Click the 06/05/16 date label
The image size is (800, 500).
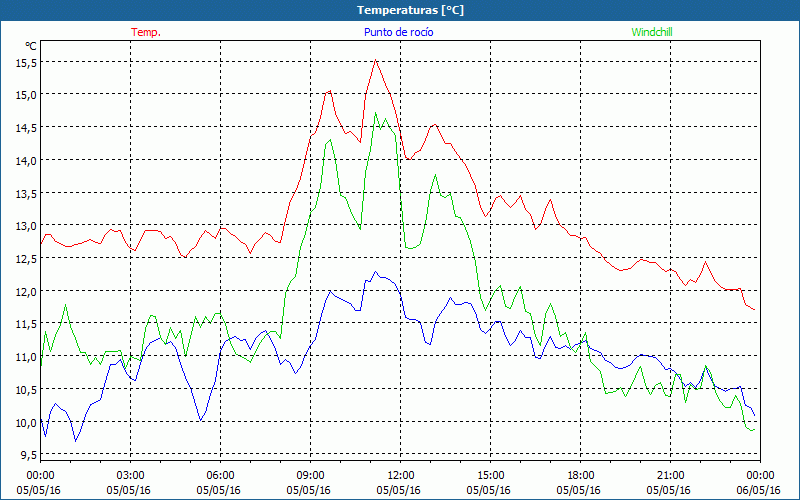(x=758, y=490)
